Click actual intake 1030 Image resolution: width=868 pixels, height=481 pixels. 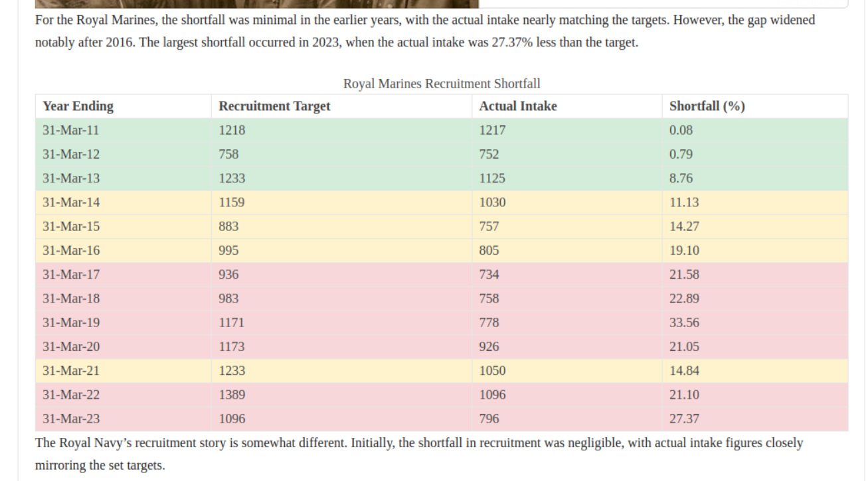[x=567, y=202]
